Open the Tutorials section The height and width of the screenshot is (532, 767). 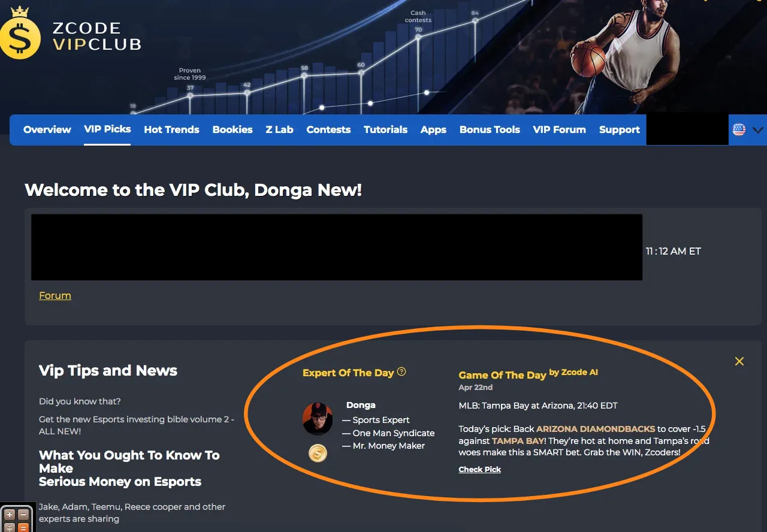point(385,129)
